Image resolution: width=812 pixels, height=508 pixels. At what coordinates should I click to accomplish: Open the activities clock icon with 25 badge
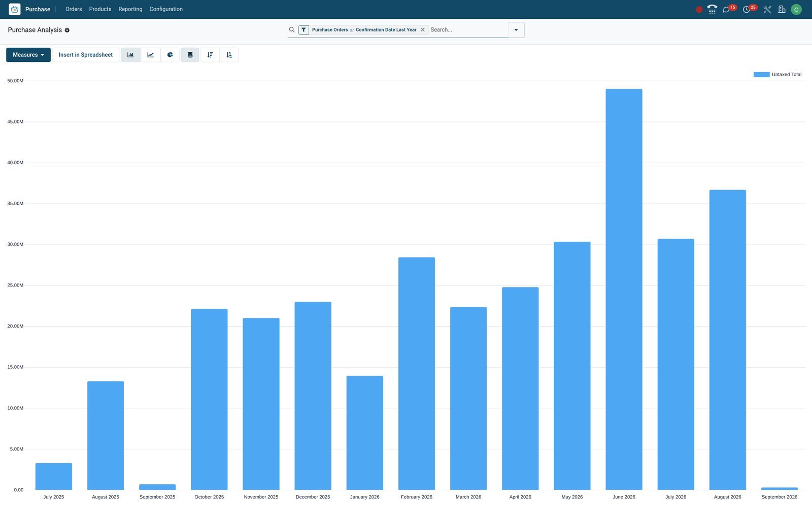[747, 10]
